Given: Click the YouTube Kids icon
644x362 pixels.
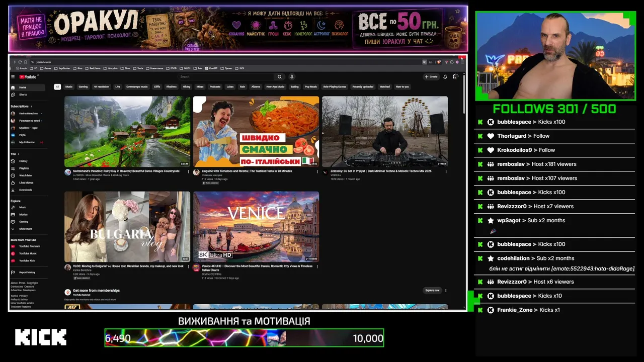Looking at the screenshot, I should point(13,260).
